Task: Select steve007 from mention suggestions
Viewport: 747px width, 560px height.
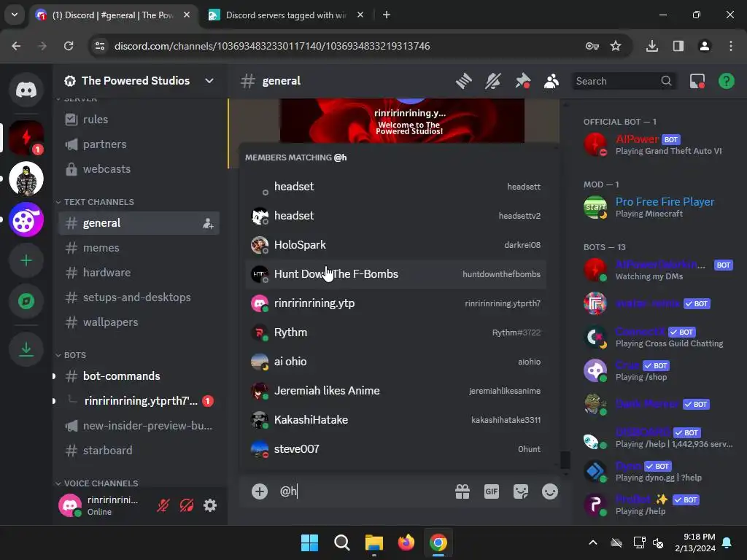Action: click(x=395, y=449)
